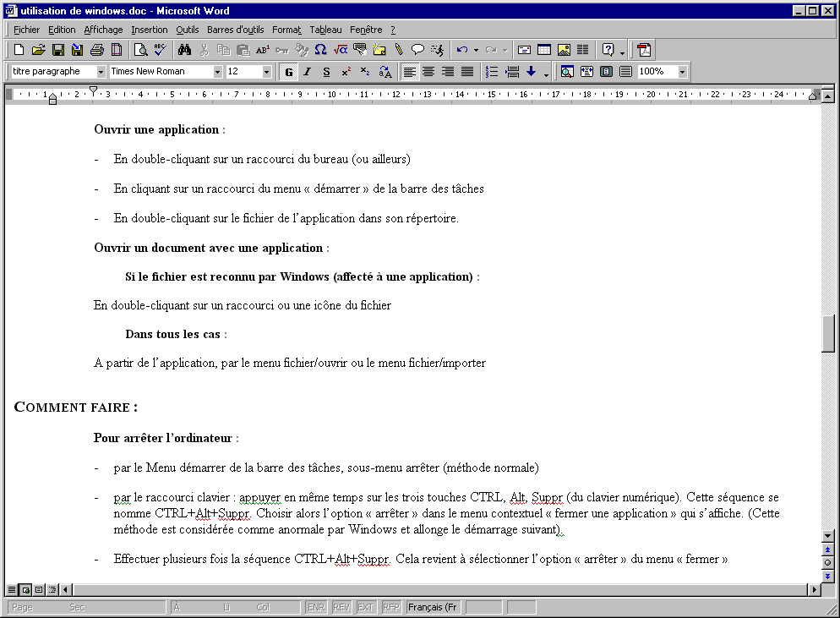Viewport: 840px width, 618px height.
Task: Apply subscript with the x₂ icon
Action: pyautogui.click(x=365, y=72)
